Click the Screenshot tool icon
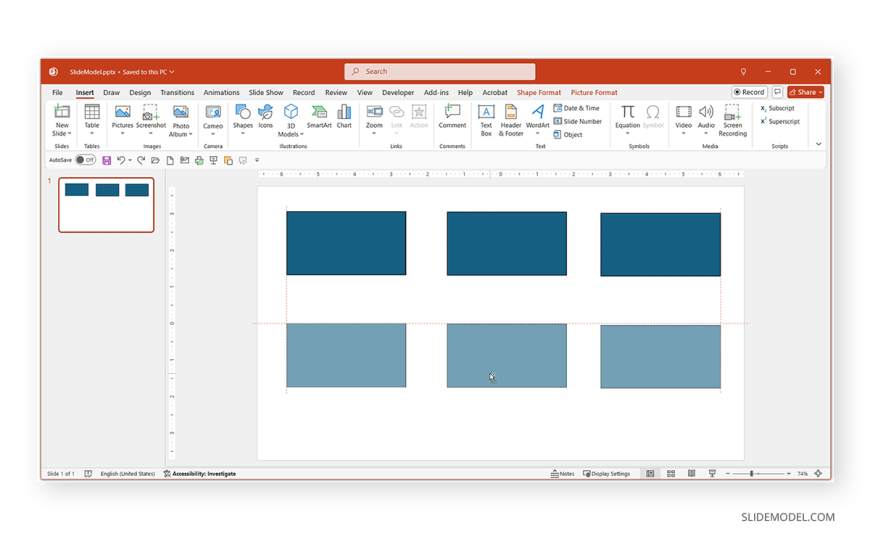This screenshot has width=870, height=539. point(150,112)
